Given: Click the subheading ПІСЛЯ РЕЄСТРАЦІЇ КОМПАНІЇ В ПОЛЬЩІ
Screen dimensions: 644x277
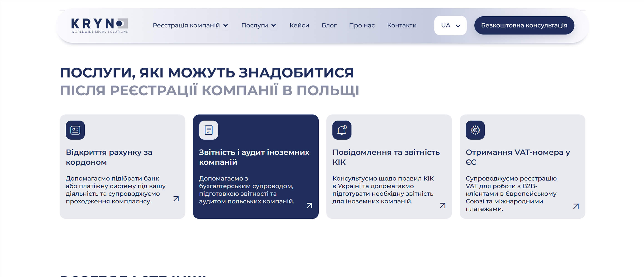Looking at the screenshot, I should coord(210,91).
